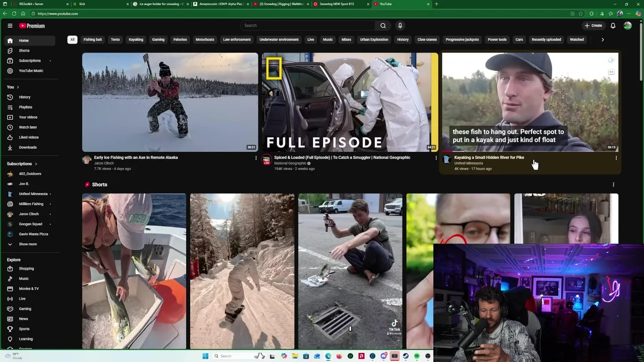This screenshot has height=362, width=644.
Task: Select the Fishing bait chip
Action: pos(93,40)
